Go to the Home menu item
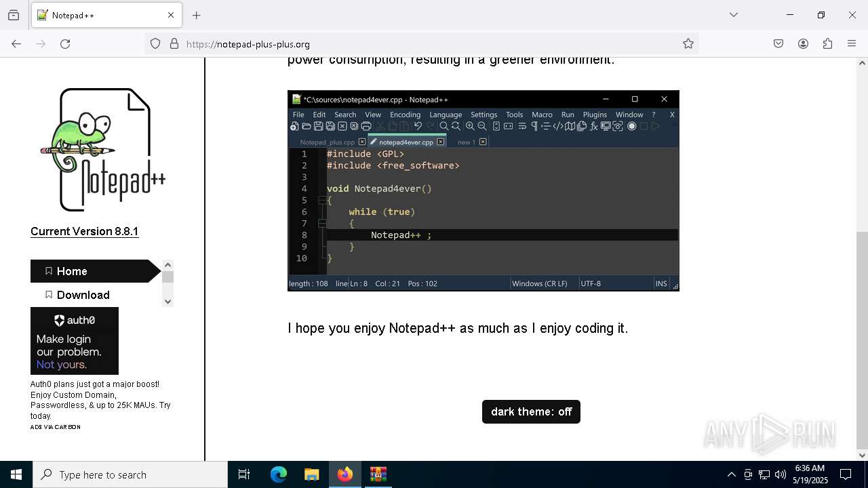 pos(95,271)
